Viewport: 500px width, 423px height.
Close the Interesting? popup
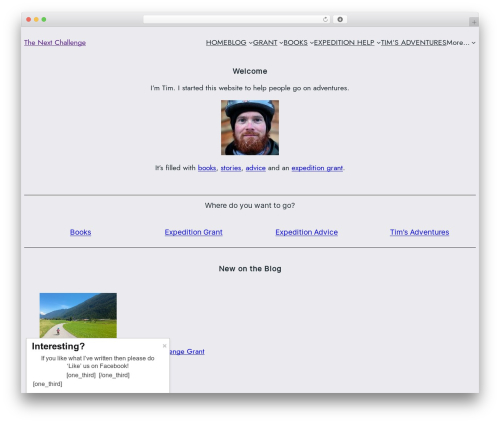164,346
